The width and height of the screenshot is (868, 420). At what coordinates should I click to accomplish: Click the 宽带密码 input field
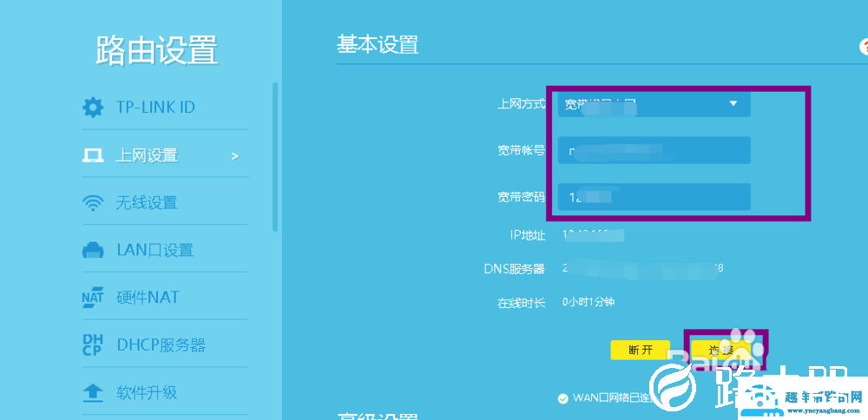click(654, 197)
